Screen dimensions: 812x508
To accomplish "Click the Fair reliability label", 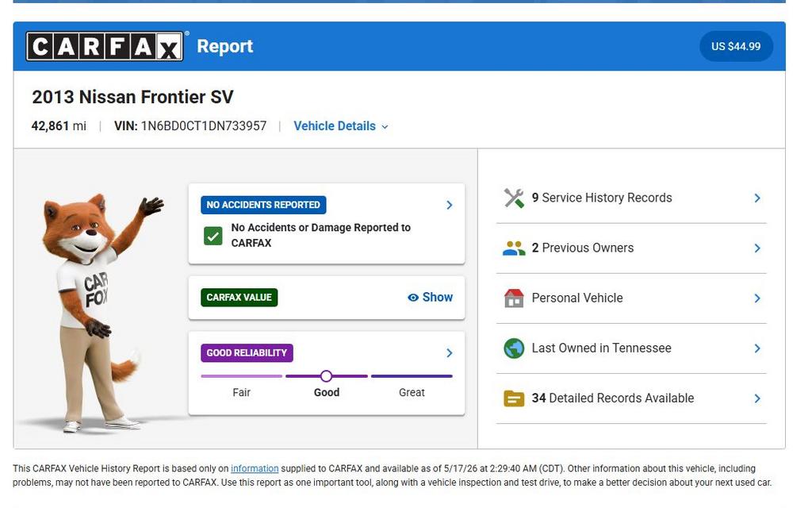I will click(x=241, y=392).
